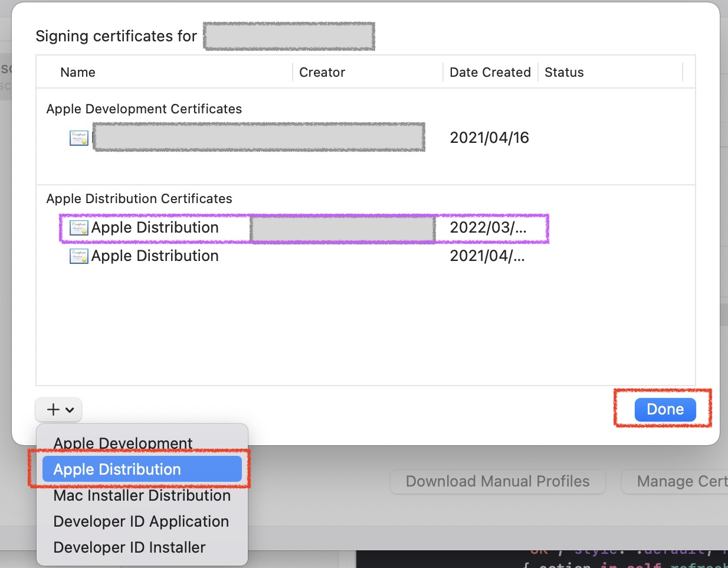Sort certificates by the Creator column
The height and width of the screenshot is (568, 728).
pyautogui.click(x=322, y=72)
